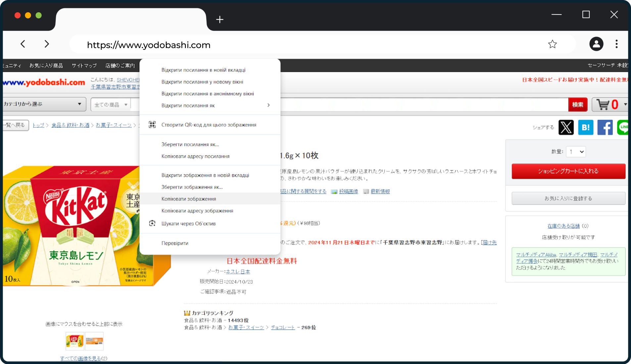Click the Lens search icon in context menu
631x364 pixels.
click(x=152, y=223)
